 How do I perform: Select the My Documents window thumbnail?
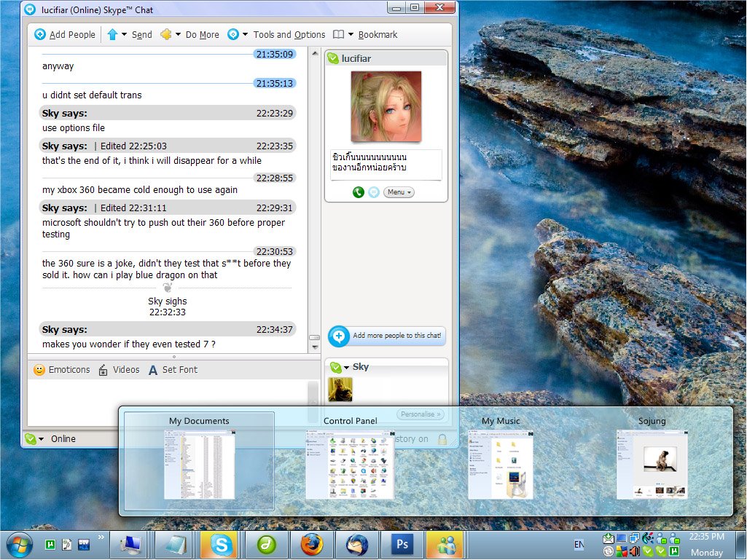(x=199, y=460)
